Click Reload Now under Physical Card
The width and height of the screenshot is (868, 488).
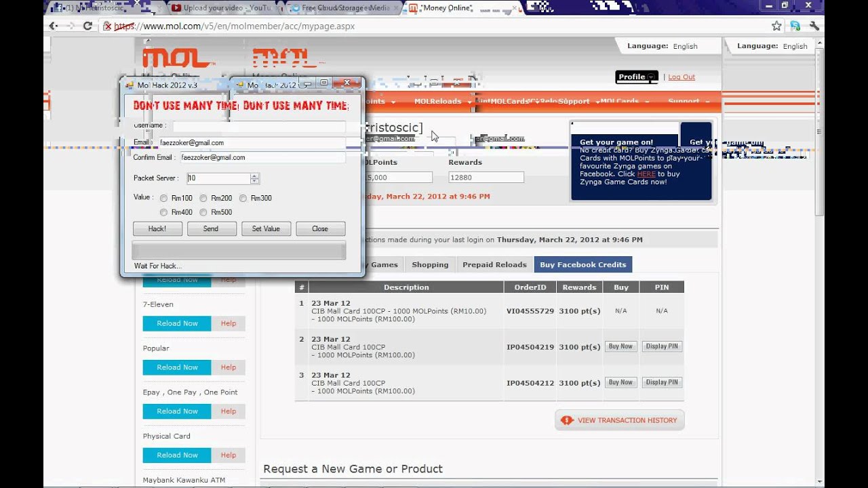click(x=177, y=455)
